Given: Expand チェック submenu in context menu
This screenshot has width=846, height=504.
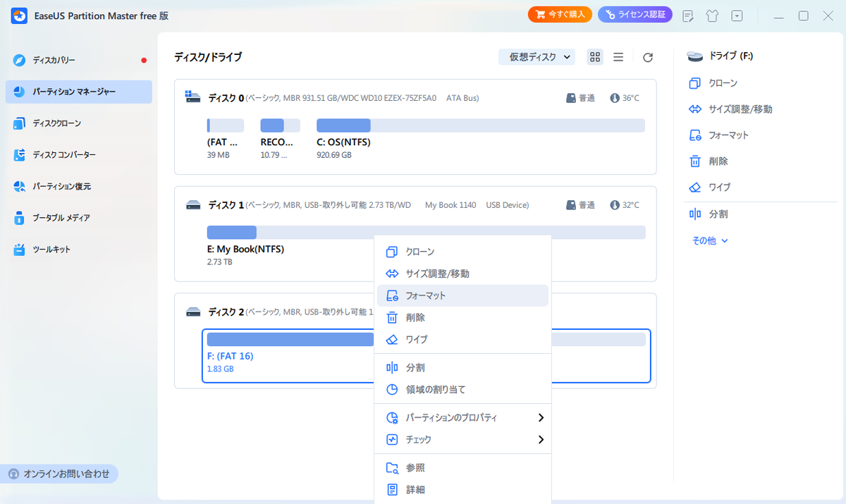Looking at the screenshot, I should point(462,440).
